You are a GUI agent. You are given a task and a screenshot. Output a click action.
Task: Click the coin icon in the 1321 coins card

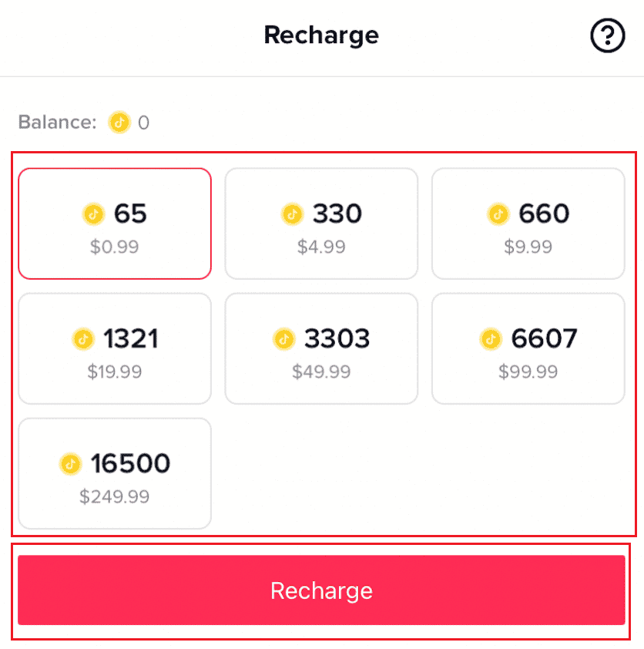click(83, 339)
